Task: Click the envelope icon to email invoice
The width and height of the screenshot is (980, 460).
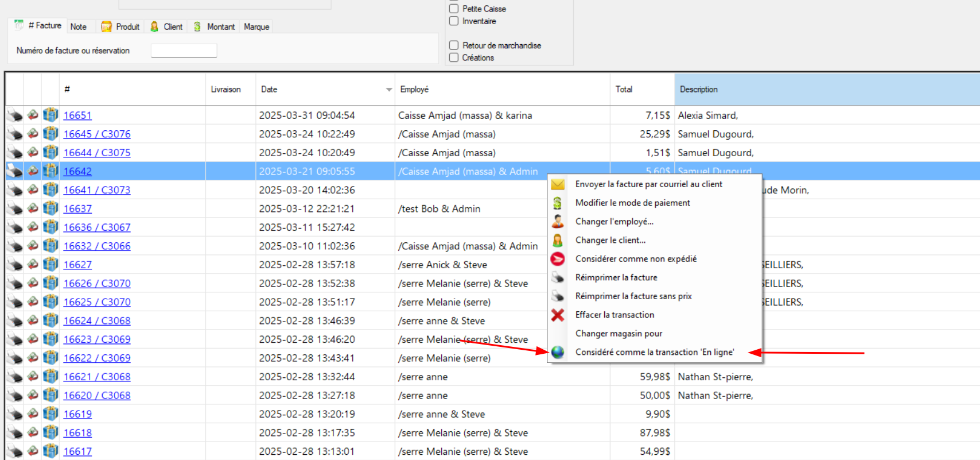Action: tap(558, 184)
